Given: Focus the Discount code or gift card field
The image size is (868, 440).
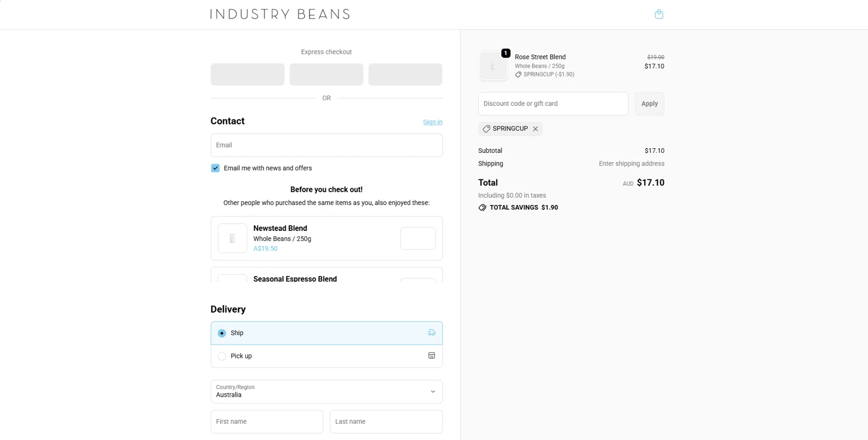Looking at the screenshot, I should 553,104.
